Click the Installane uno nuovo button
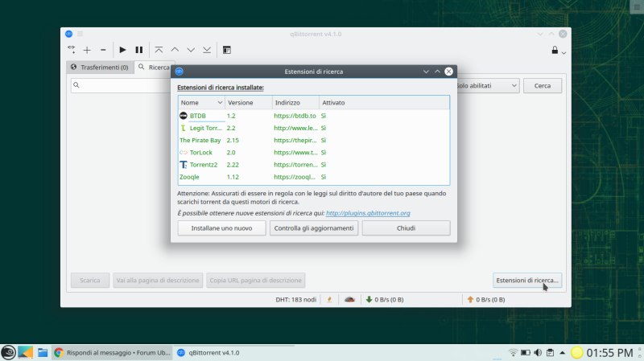Image resolution: width=644 pixels, height=361 pixels. tap(222, 228)
